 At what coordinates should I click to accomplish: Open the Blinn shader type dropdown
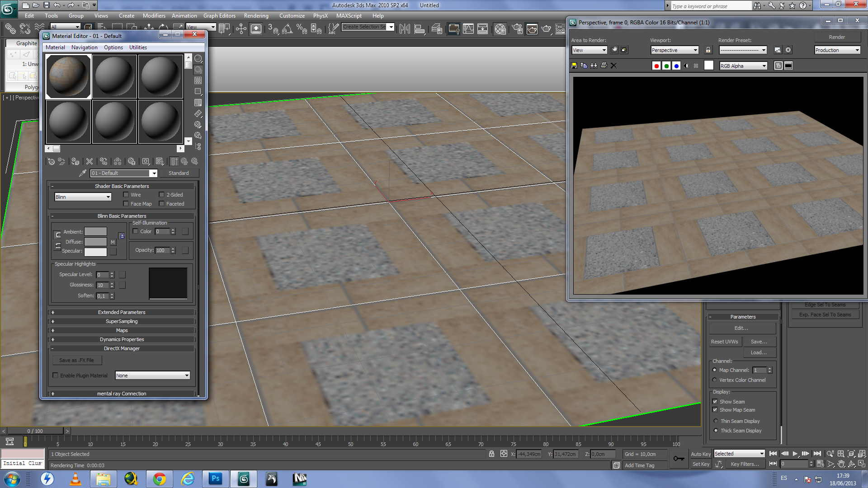tap(83, 197)
